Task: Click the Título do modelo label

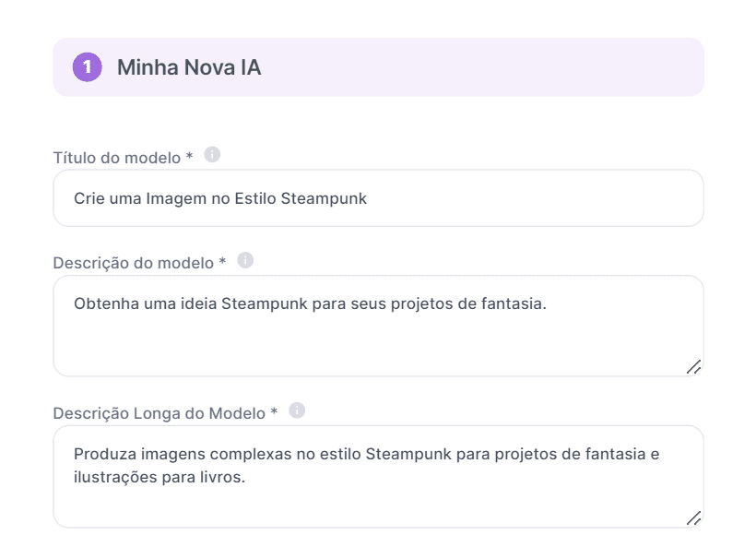Action: (123, 157)
